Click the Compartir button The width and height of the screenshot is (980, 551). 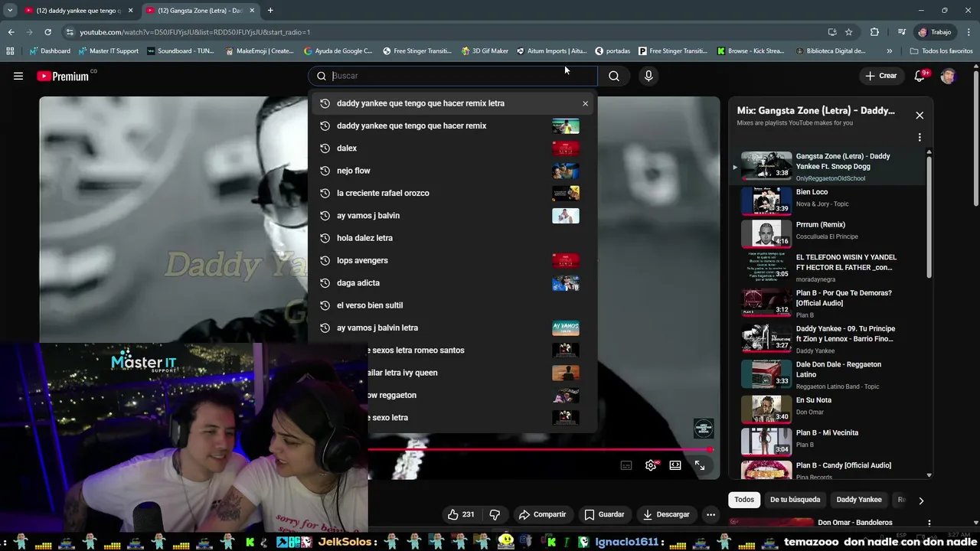click(542, 514)
